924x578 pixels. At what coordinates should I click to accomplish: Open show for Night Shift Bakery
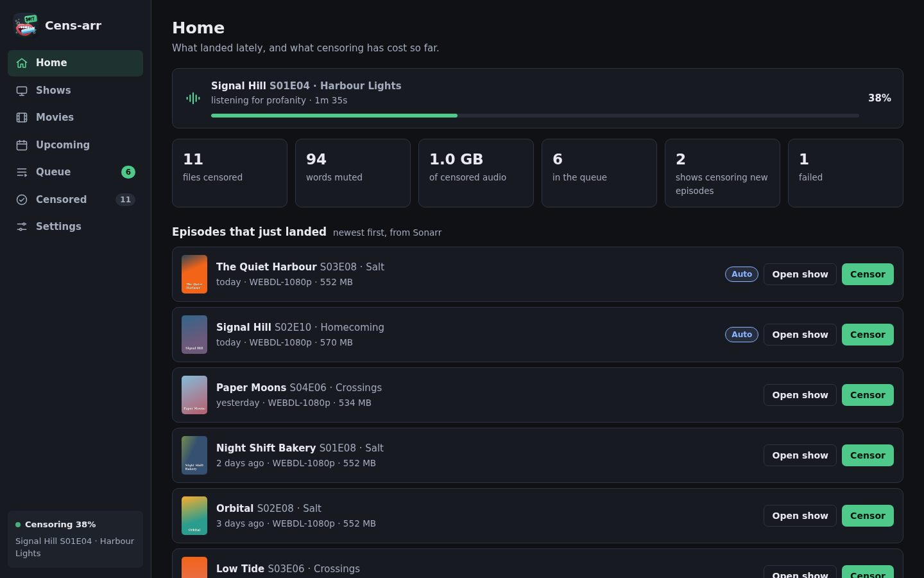pyautogui.click(x=800, y=455)
